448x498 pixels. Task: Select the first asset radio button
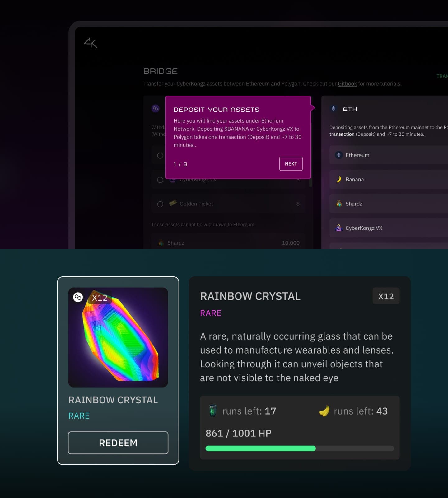(x=160, y=156)
